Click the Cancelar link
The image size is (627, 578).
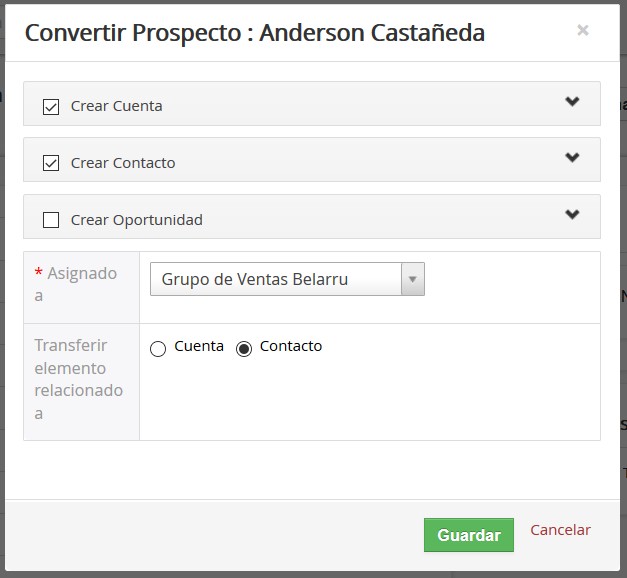pyautogui.click(x=560, y=530)
